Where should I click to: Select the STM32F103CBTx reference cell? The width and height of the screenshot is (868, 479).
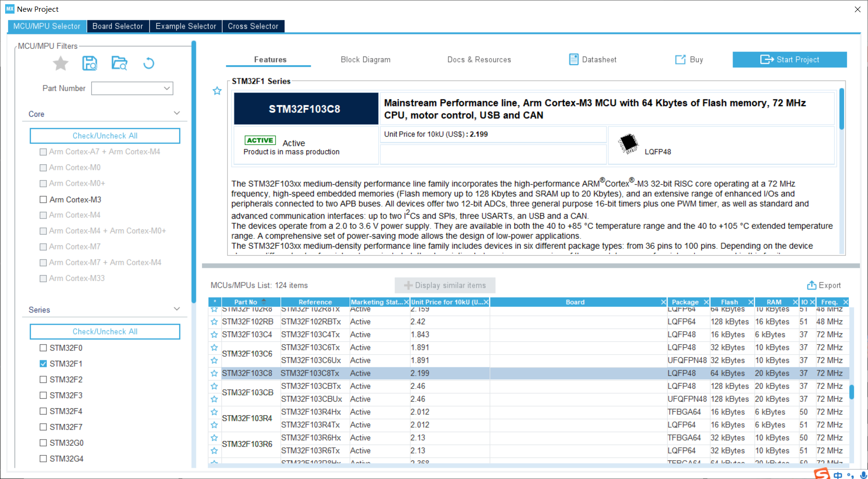315,386
